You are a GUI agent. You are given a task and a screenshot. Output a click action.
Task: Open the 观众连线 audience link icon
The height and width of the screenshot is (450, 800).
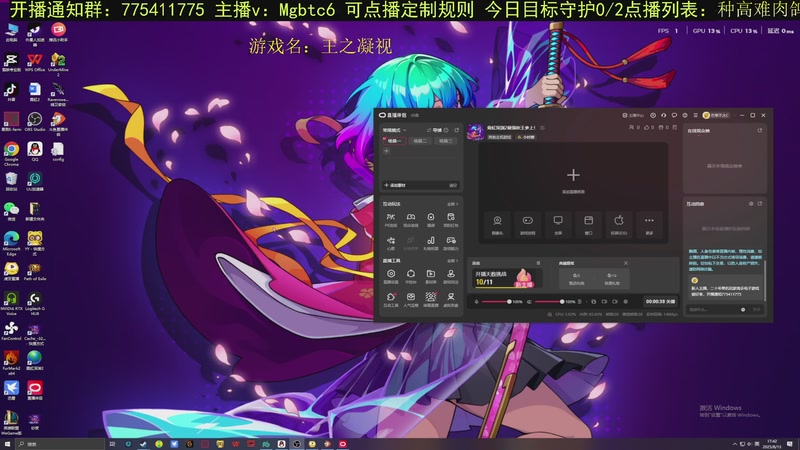point(411,220)
